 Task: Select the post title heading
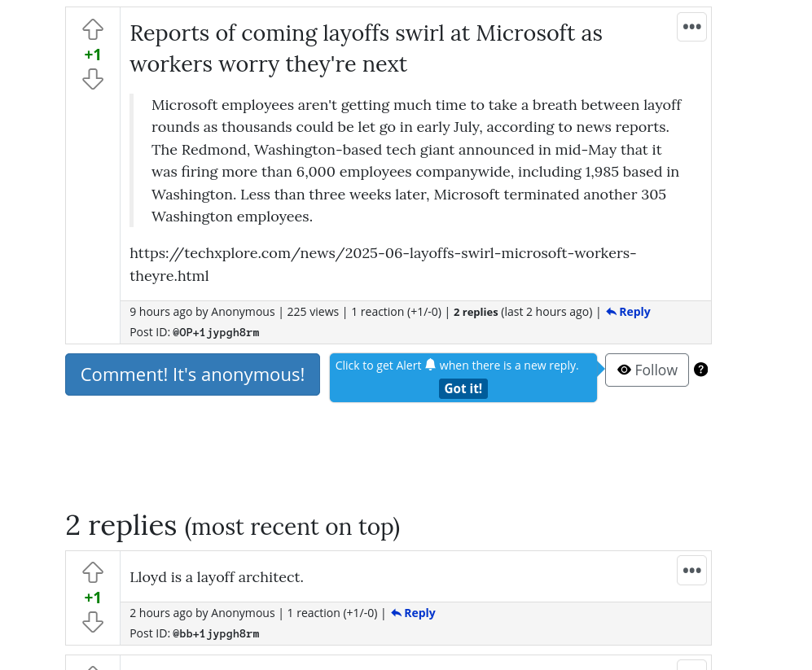tap(366, 49)
